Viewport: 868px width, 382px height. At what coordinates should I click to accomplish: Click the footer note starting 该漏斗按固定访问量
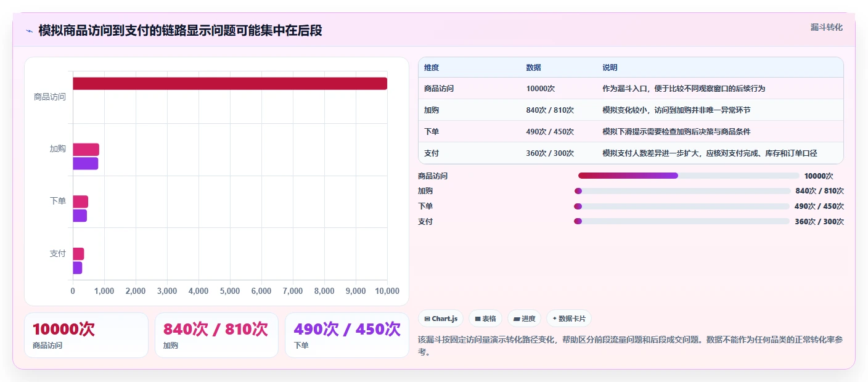(630, 346)
